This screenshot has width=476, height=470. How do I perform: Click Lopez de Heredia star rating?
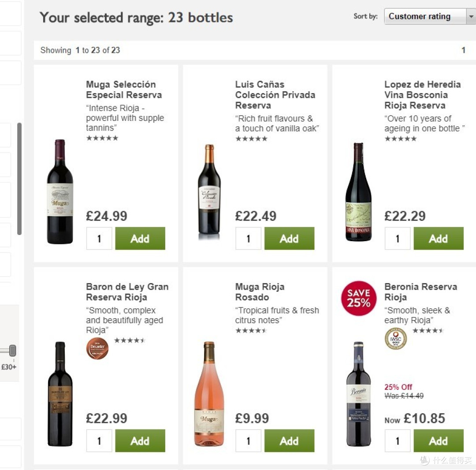point(401,139)
